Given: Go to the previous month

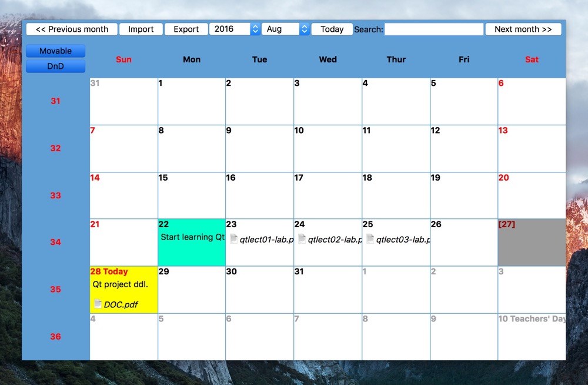Looking at the screenshot, I should (71, 29).
